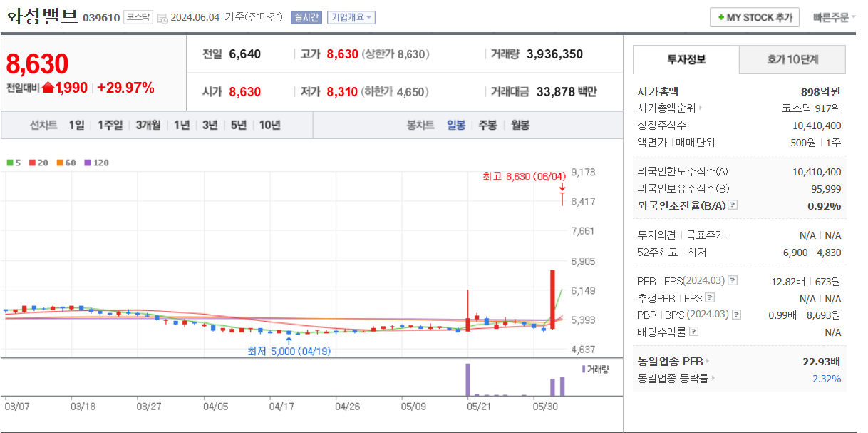Click the -2.32% industry change value
The width and height of the screenshot is (868, 433).
[x=825, y=378]
